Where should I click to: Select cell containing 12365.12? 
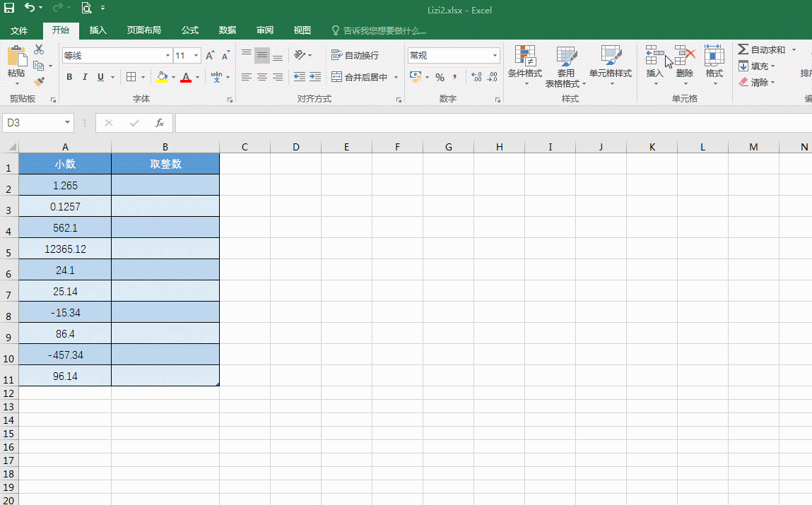pyautogui.click(x=65, y=249)
